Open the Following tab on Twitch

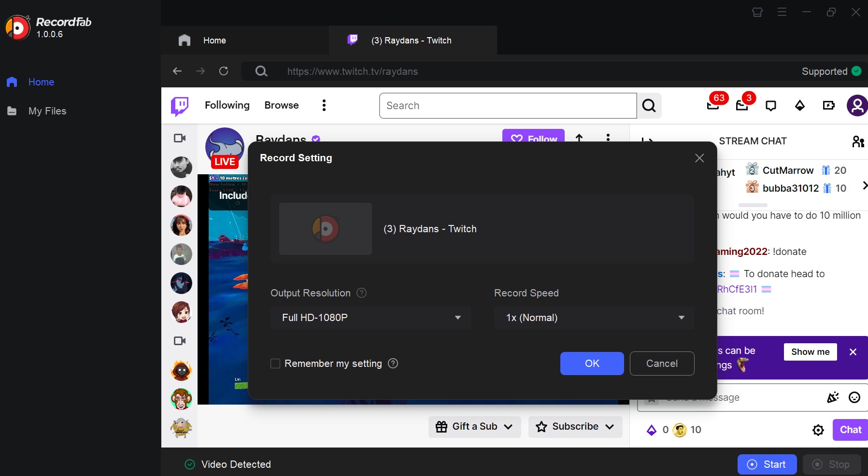pyautogui.click(x=227, y=105)
